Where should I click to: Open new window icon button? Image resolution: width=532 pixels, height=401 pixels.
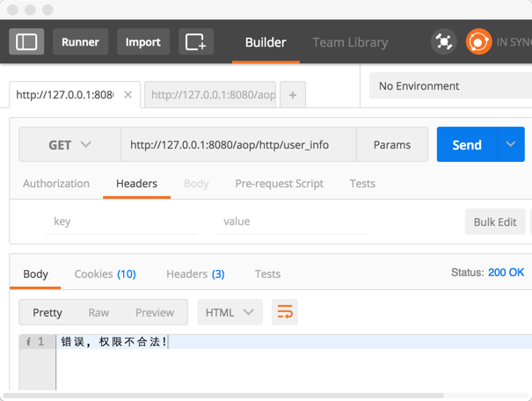tap(196, 41)
